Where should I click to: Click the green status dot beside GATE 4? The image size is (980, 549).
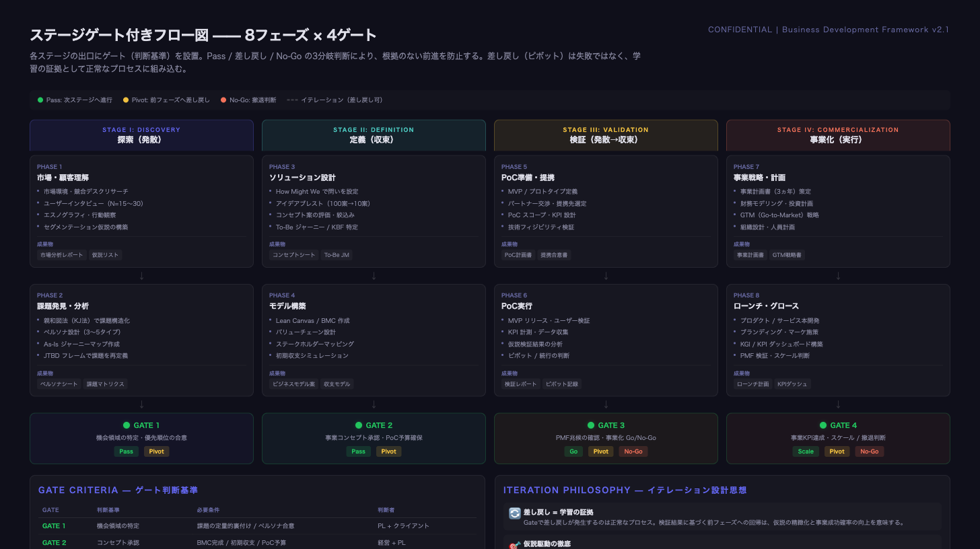[823, 425]
